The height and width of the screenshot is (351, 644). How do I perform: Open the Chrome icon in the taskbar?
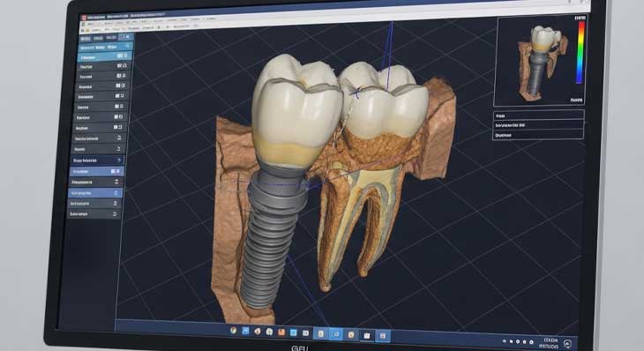coord(234,331)
